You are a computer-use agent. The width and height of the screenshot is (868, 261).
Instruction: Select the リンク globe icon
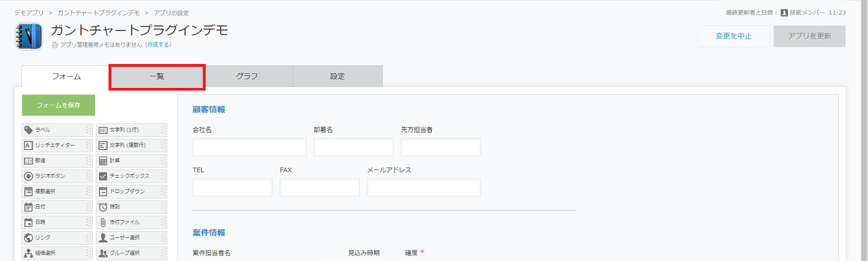point(28,237)
